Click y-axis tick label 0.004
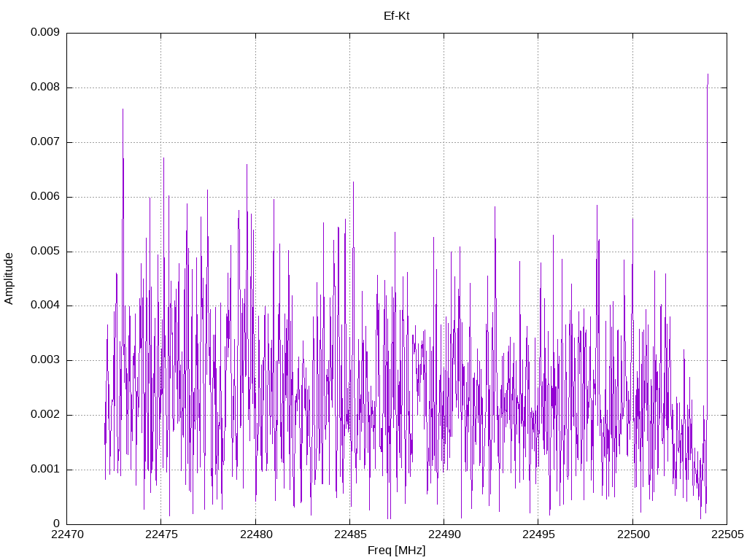The image size is (747, 560). click(45, 306)
